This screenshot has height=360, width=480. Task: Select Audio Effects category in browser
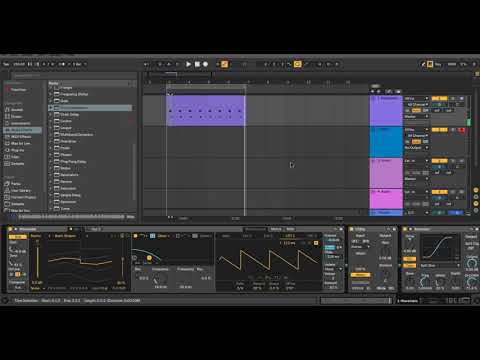tap(22, 130)
